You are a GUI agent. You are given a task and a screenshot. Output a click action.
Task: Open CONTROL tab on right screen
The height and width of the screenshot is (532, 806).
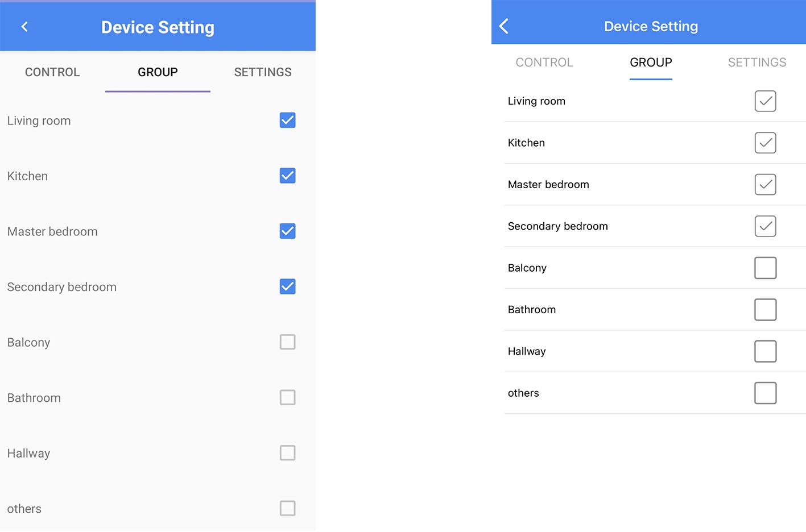(544, 63)
